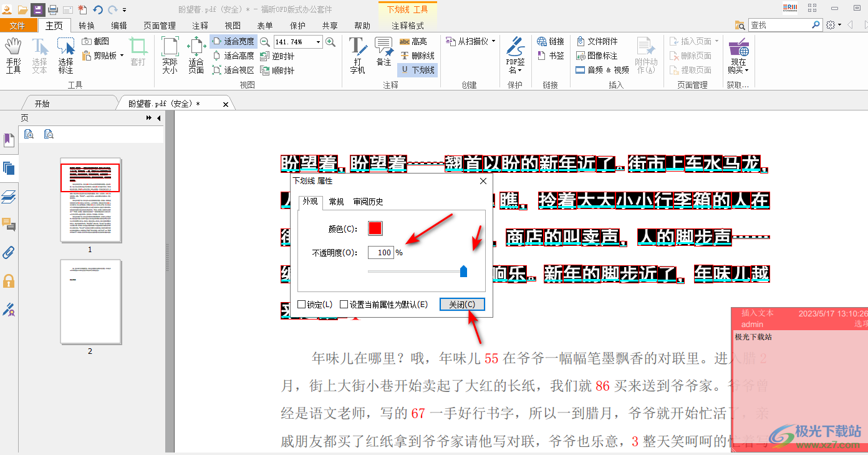Open the attachments panel paperclip icon
Viewport: 868px width, 455px height.
[9, 253]
